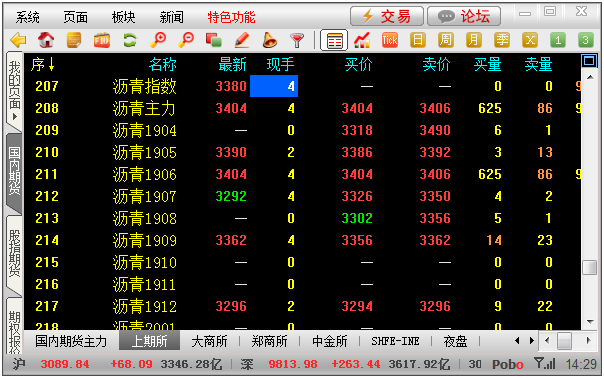Click vertical scrollbar up arrow
The width and height of the screenshot is (604, 378).
pos(590,77)
